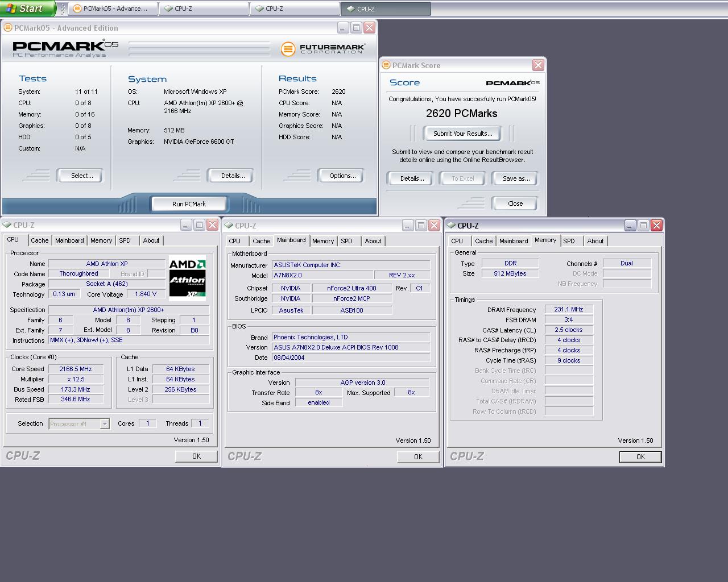Click the Microsoft Windows XP OS text

click(x=195, y=92)
